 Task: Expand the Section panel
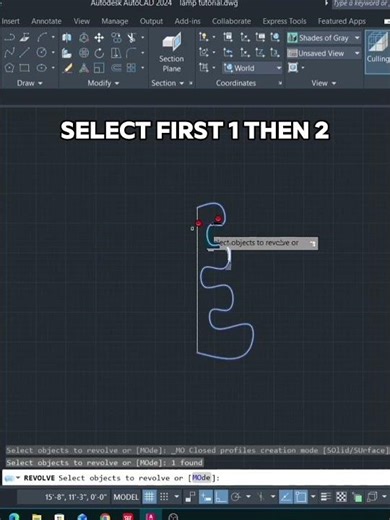point(168,83)
